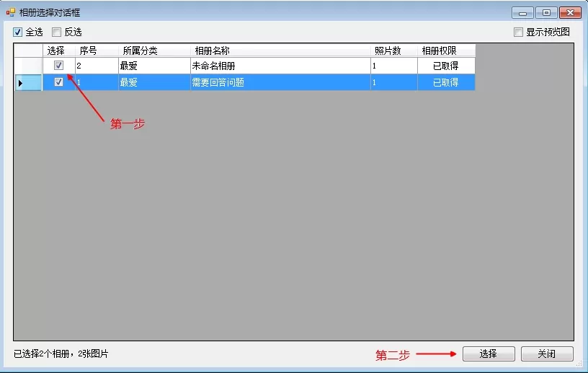Click the photo count cell of 需要回答问题
The height and width of the screenshot is (373, 588).
click(393, 82)
